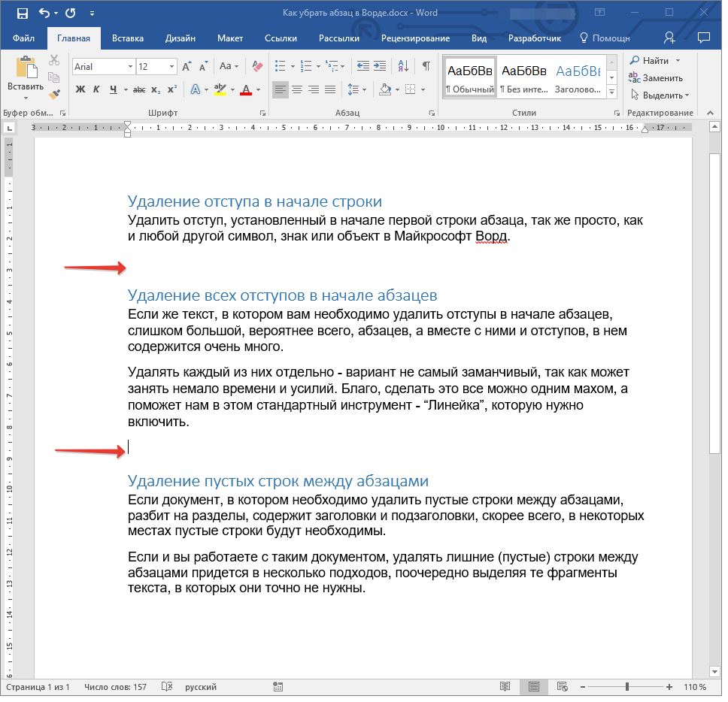This screenshot has height=702, width=728.
Task: Click the Save floppy disk icon
Action: point(22,13)
